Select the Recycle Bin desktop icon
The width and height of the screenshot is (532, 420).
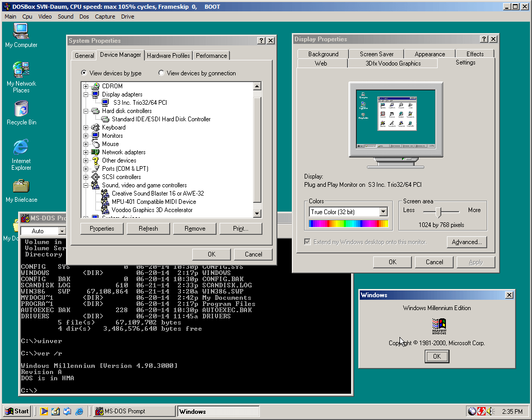click(x=21, y=113)
